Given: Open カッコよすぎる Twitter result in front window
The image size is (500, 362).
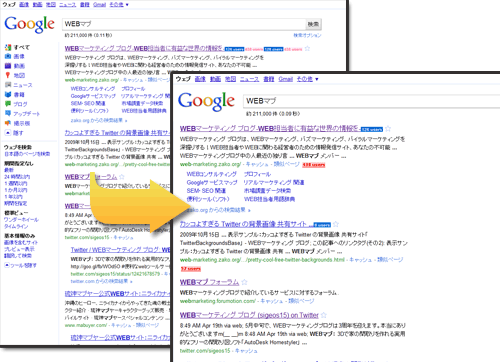Looking at the screenshot, I should coord(246,224).
